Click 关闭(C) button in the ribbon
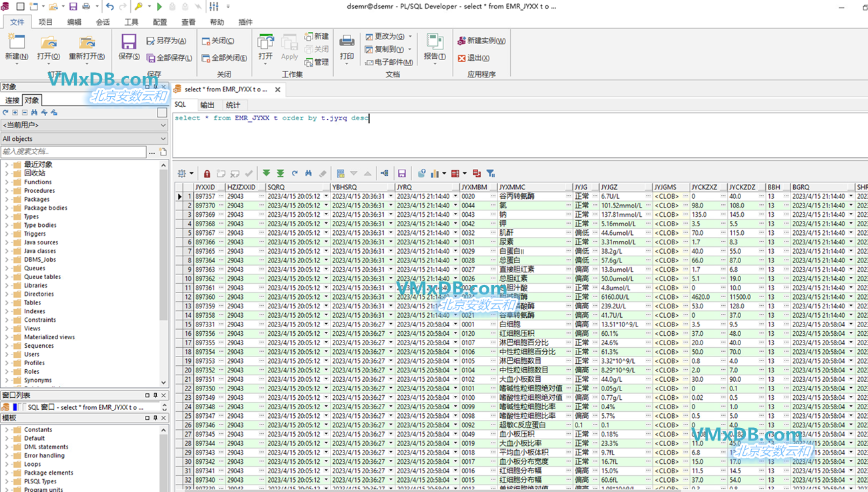868x492 pixels. 217,41
